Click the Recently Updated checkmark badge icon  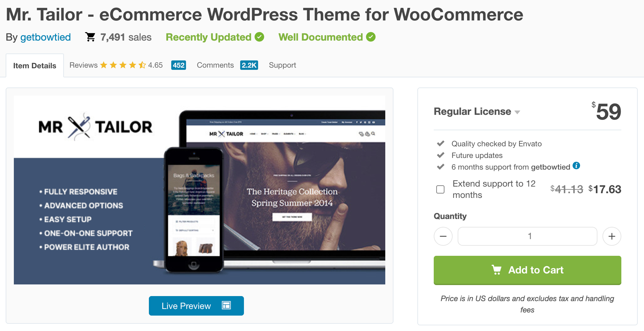(259, 37)
